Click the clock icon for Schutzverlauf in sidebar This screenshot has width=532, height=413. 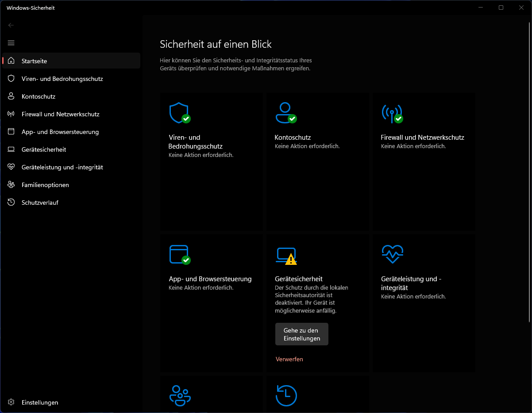pos(11,202)
